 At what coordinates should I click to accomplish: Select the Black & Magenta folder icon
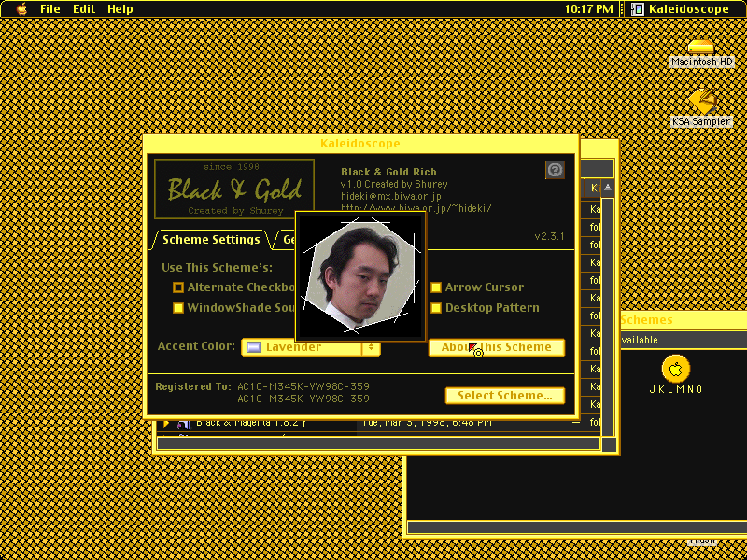click(183, 424)
